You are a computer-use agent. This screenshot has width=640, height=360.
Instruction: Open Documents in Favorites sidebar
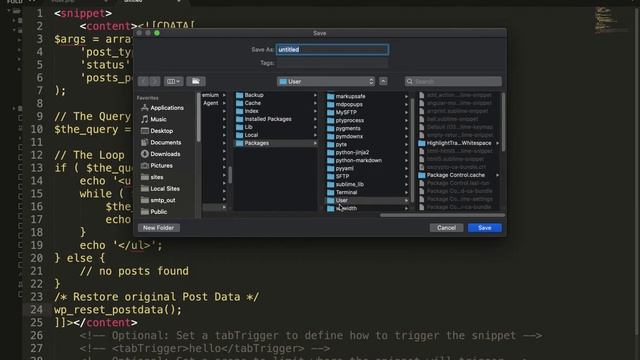click(x=161, y=142)
